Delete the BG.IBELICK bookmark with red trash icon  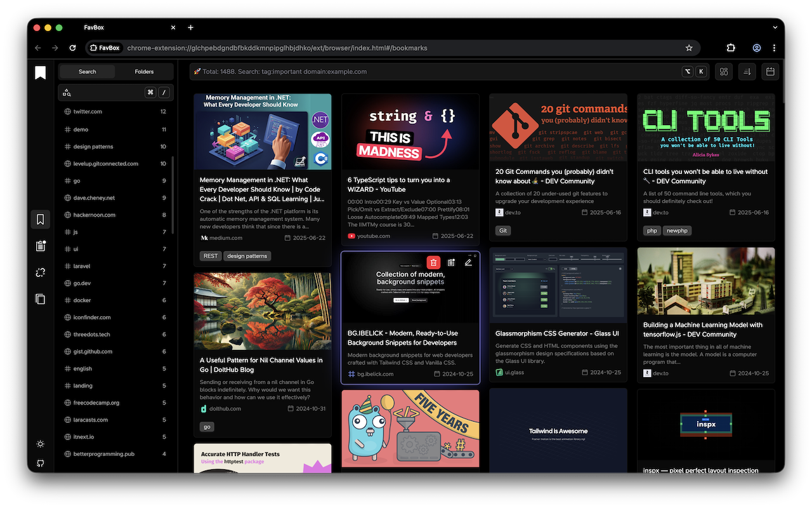pyautogui.click(x=433, y=262)
